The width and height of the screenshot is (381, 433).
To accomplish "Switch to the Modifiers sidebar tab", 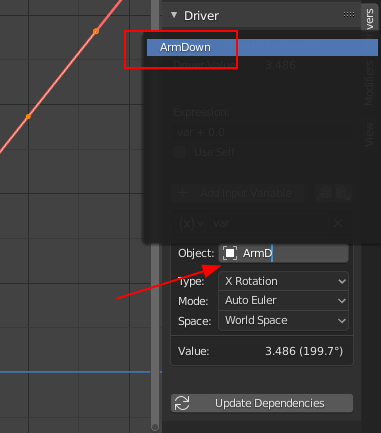I will pyautogui.click(x=369, y=83).
